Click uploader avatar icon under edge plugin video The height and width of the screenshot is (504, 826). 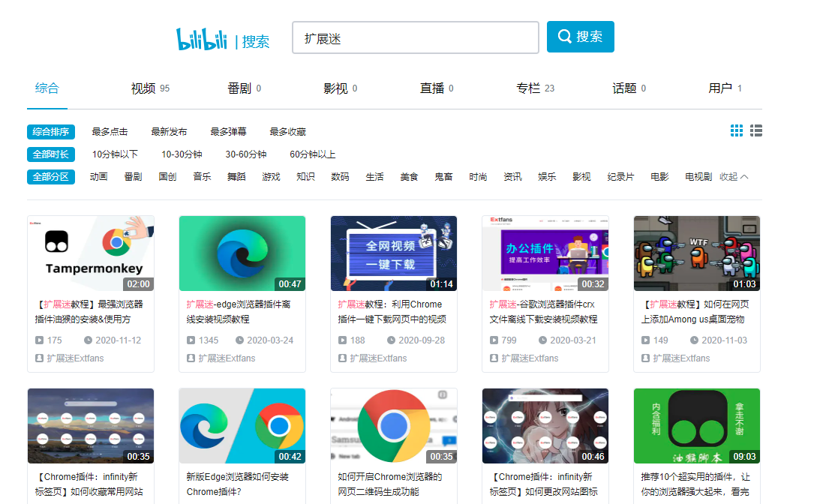point(191,358)
